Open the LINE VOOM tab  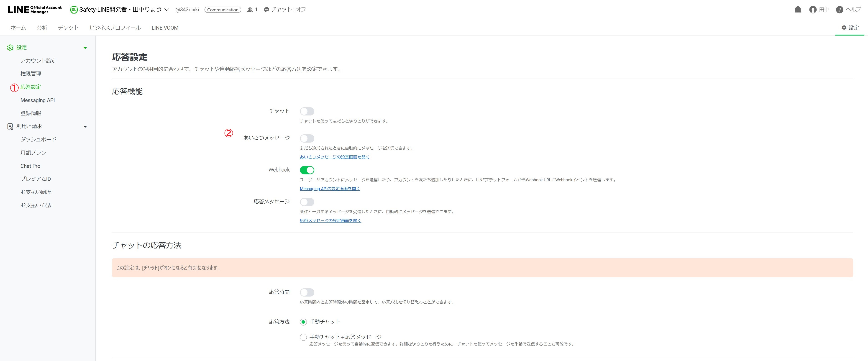tap(165, 28)
